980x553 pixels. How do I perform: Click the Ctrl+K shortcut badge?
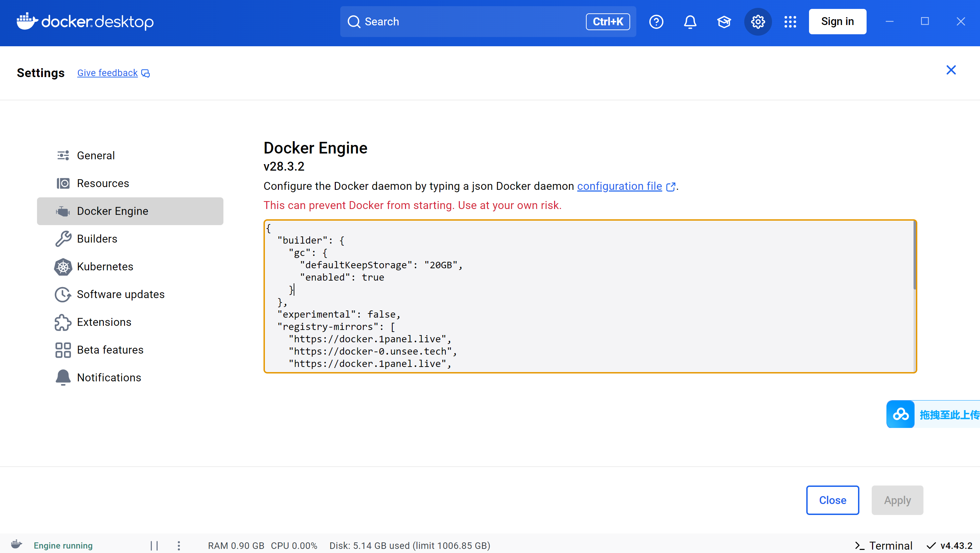point(608,22)
